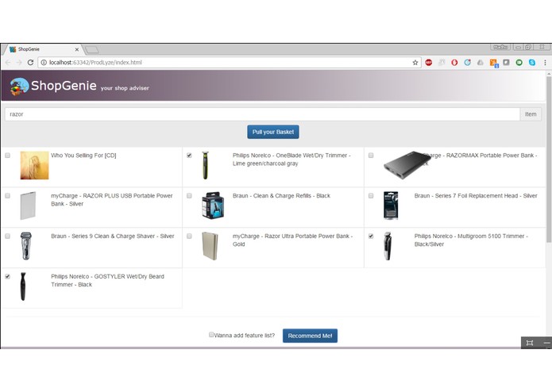Click the fullscreen icon at bottom right

click(530, 343)
